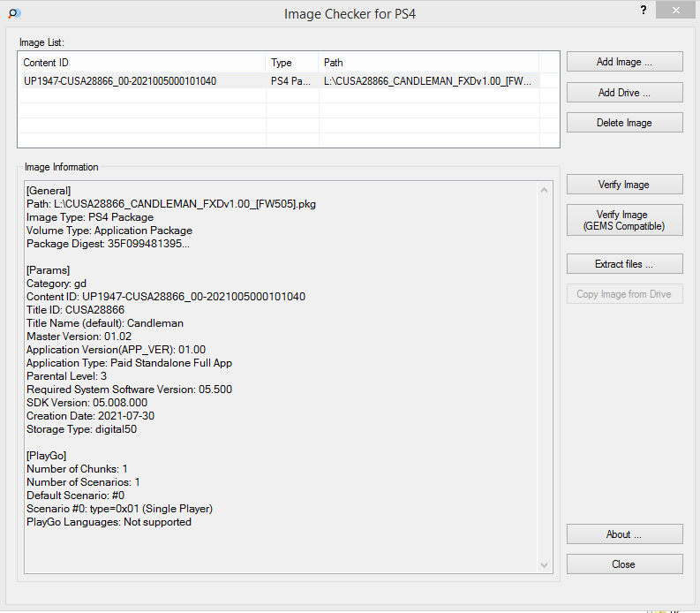Click the Image Checker app icon in title bar
Screen dimensions: 700x613
click(14, 13)
